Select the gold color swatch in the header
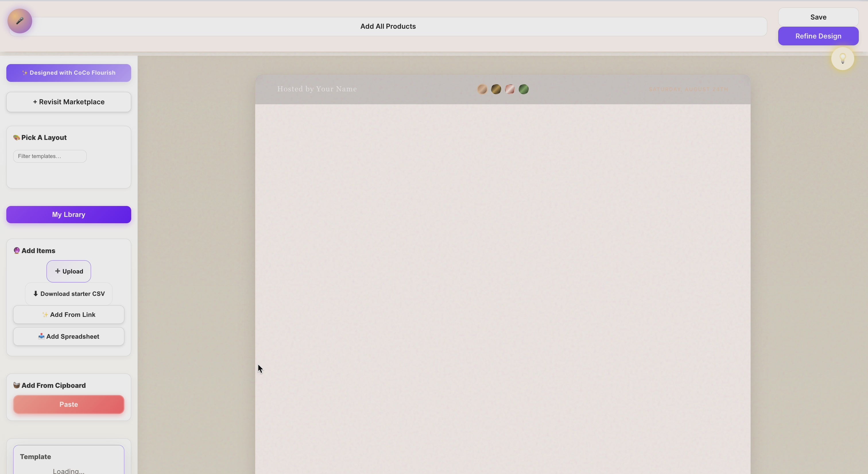The image size is (868, 474). [x=496, y=89]
